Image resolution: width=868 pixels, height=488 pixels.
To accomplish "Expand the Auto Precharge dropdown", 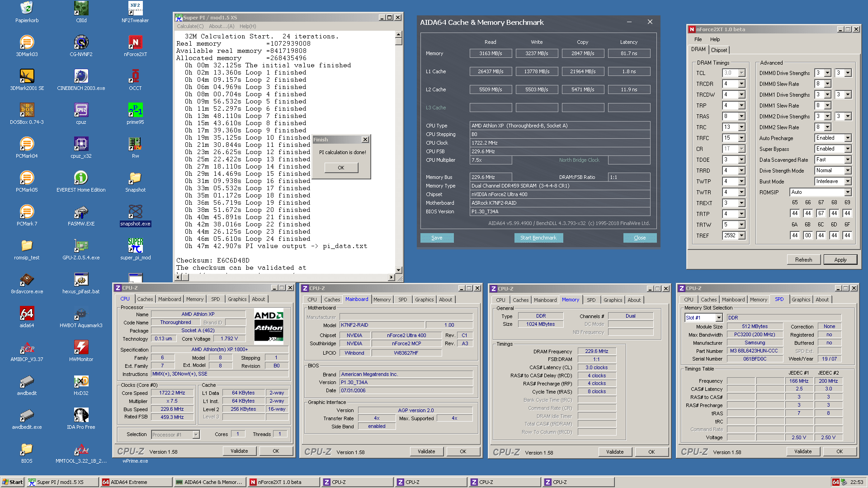I will (848, 138).
